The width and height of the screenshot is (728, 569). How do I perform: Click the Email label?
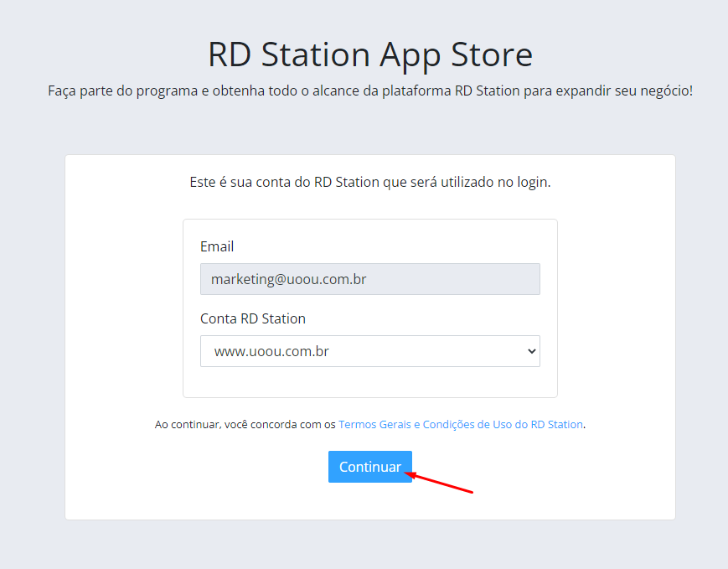217,246
